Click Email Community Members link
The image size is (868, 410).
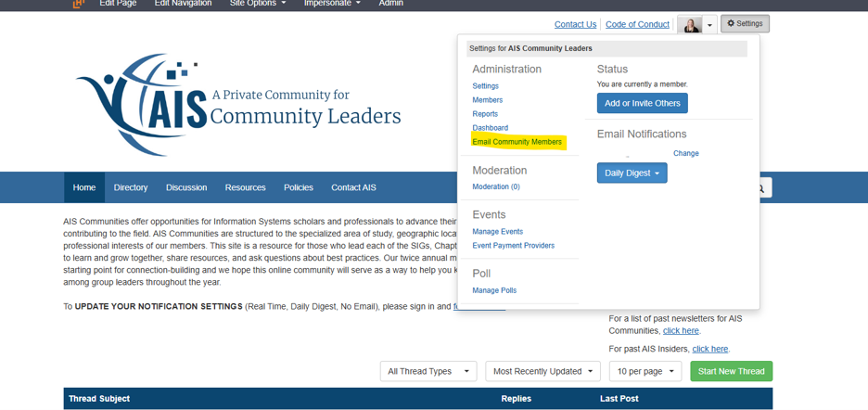click(x=517, y=142)
